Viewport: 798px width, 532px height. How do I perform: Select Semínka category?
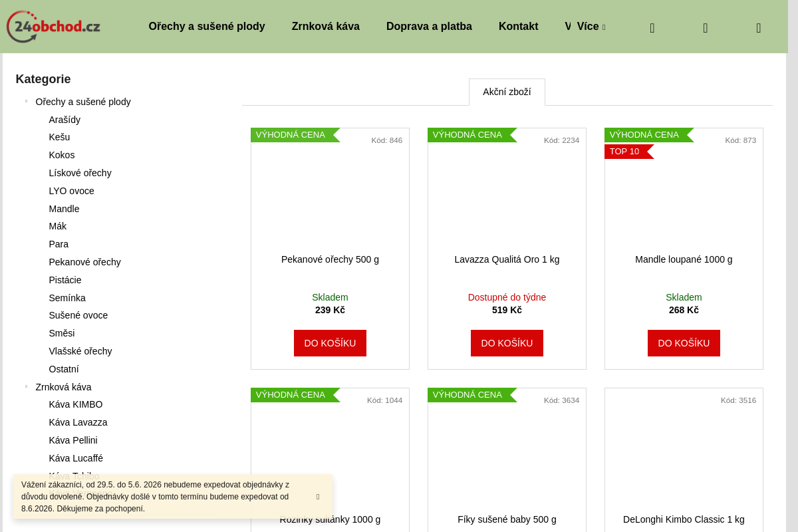[x=67, y=298]
